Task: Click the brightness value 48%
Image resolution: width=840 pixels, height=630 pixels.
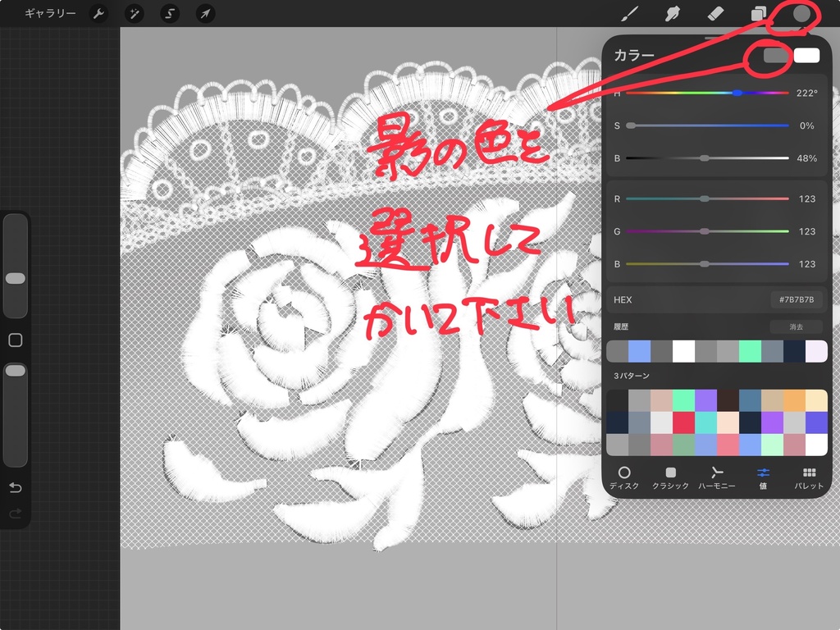Action: (x=807, y=158)
